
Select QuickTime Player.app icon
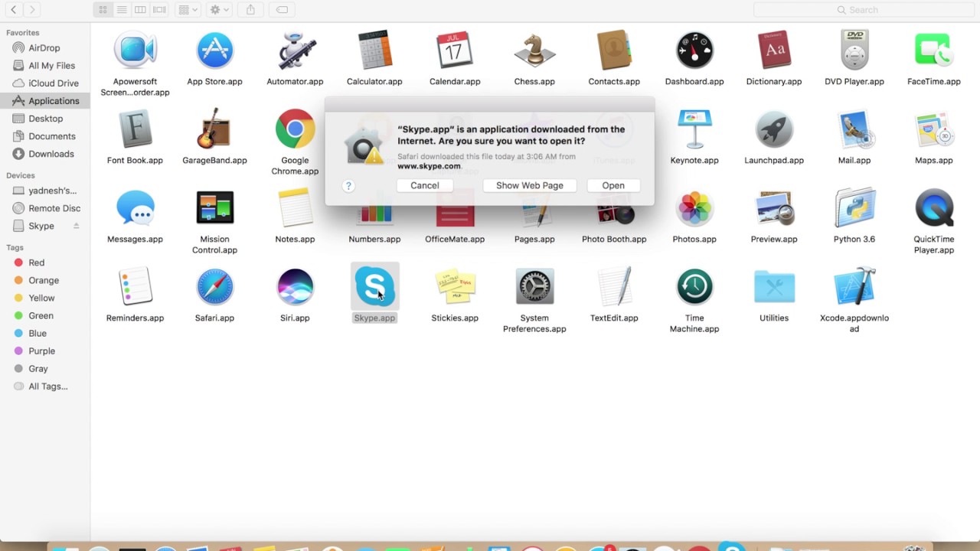tap(934, 208)
